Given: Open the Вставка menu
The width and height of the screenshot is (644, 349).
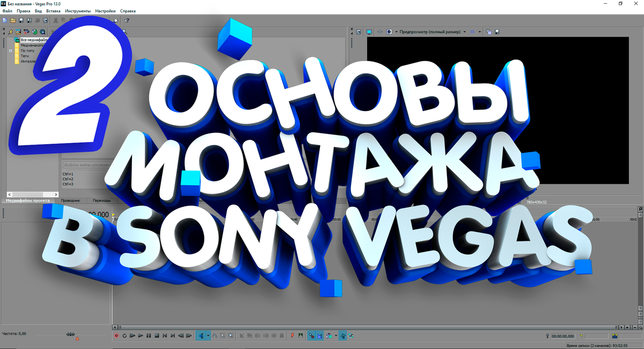Looking at the screenshot, I should 53,11.
